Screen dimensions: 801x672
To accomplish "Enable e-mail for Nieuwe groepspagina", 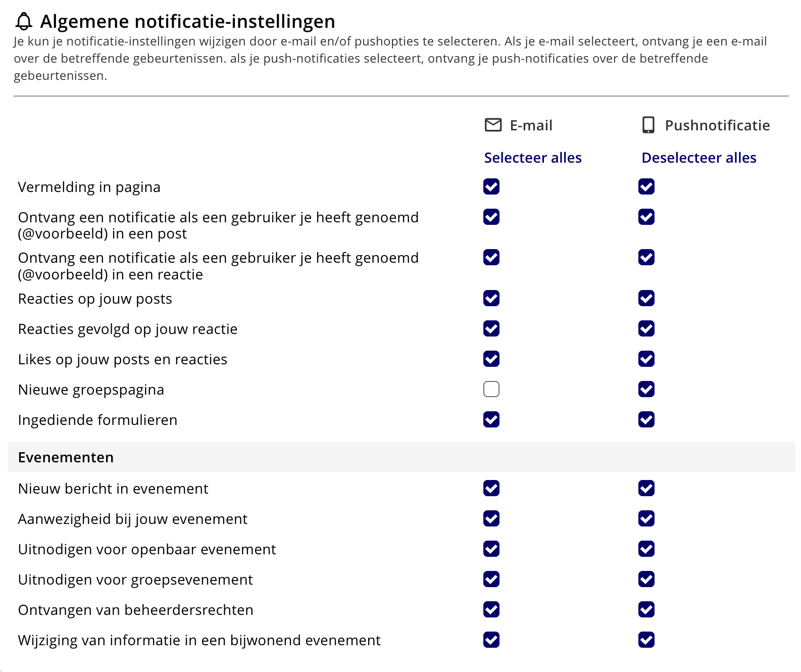I will pyautogui.click(x=491, y=389).
